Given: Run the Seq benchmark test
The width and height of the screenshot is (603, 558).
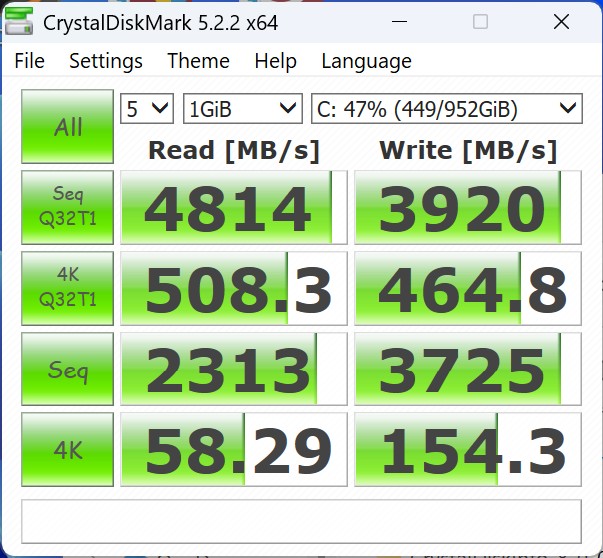Looking at the screenshot, I should pos(68,369).
